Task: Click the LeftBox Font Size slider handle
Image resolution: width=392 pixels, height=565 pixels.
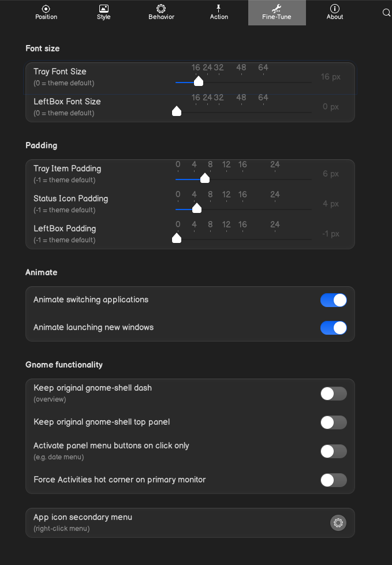Action: pos(177,111)
